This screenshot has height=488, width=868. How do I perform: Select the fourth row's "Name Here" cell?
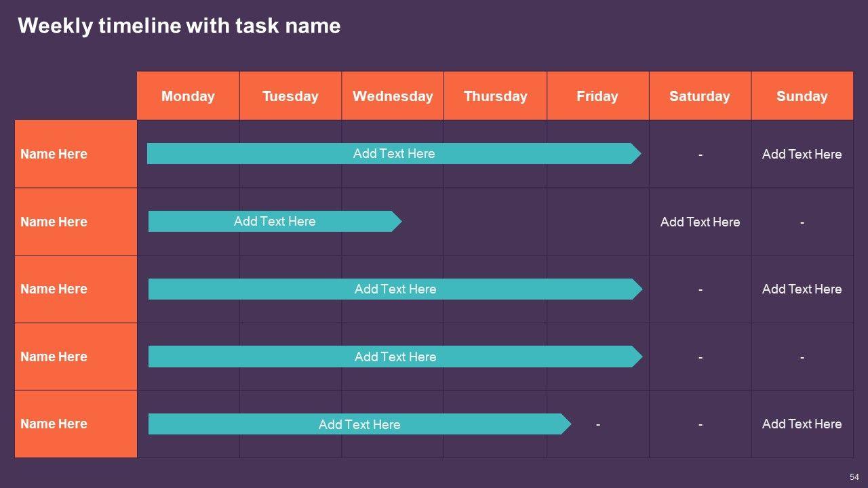tap(54, 357)
